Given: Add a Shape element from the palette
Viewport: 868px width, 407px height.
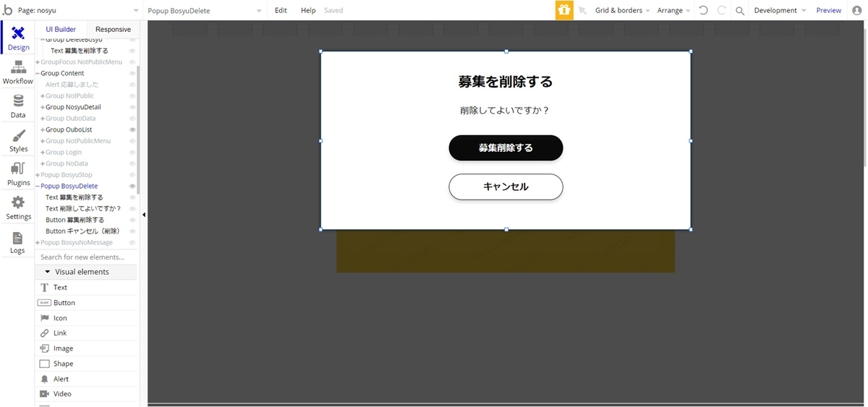Looking at the screenshot, I should pos(85,364).
